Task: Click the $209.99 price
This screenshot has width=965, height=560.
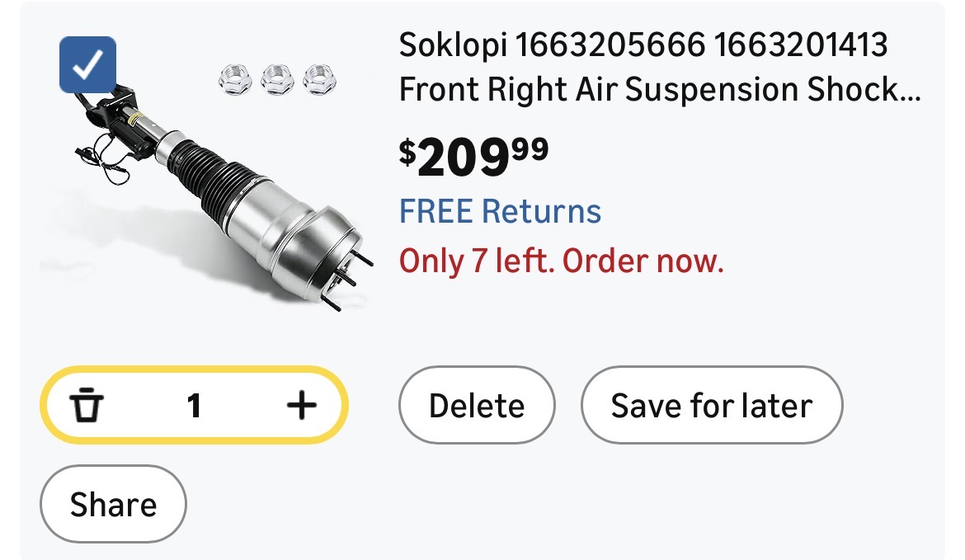Action: click(473, 157)
